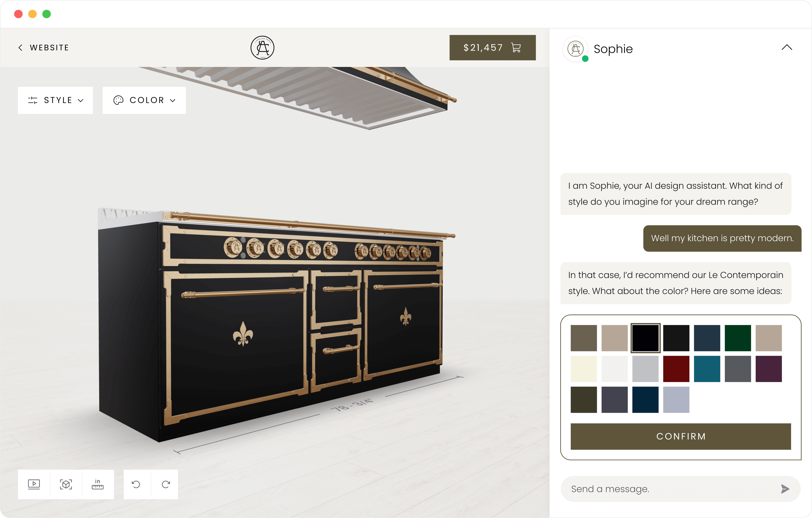Send message with the paper plane icon
Viewport: 812px width, 518px height.
tap(785, 489)
